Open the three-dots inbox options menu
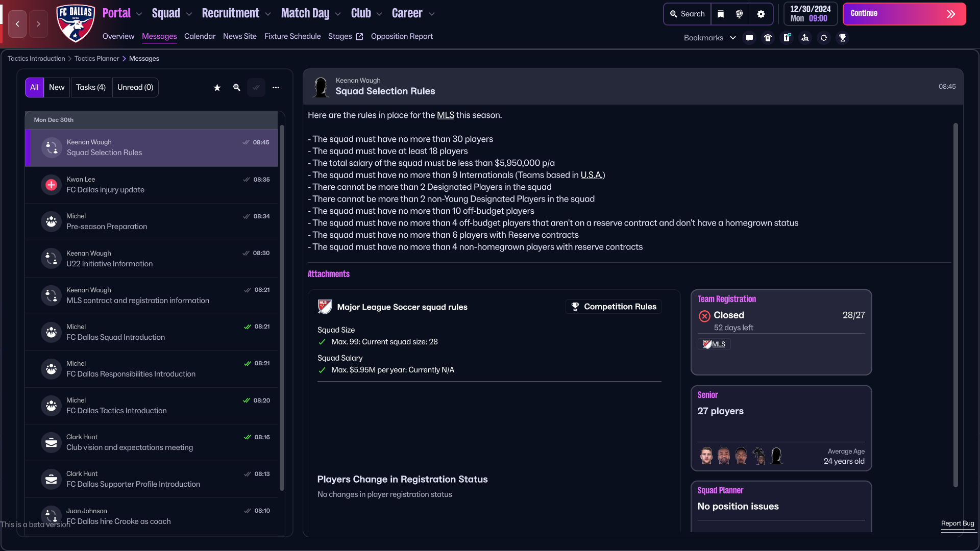The height and width of the screenshot is (551, 980). click(276, 88)
